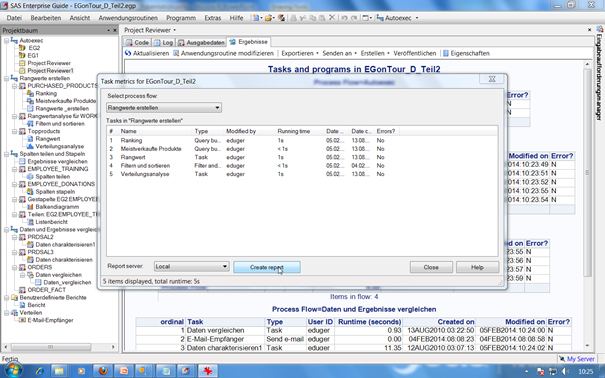Screen dimensions: 605x378
Task: Click the Autoexec process flow toolbar button
Action: click(394, 18)
